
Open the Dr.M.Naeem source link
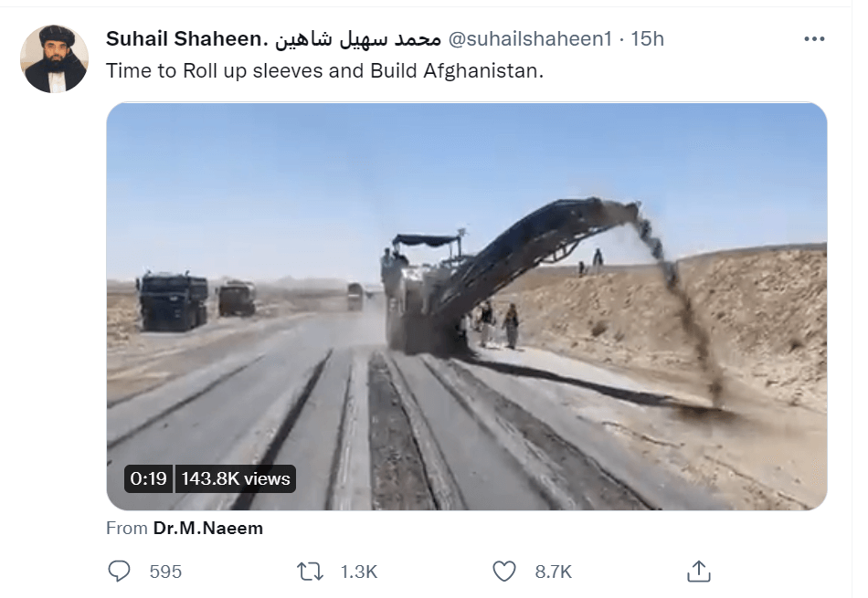click(x=208, y=529)
